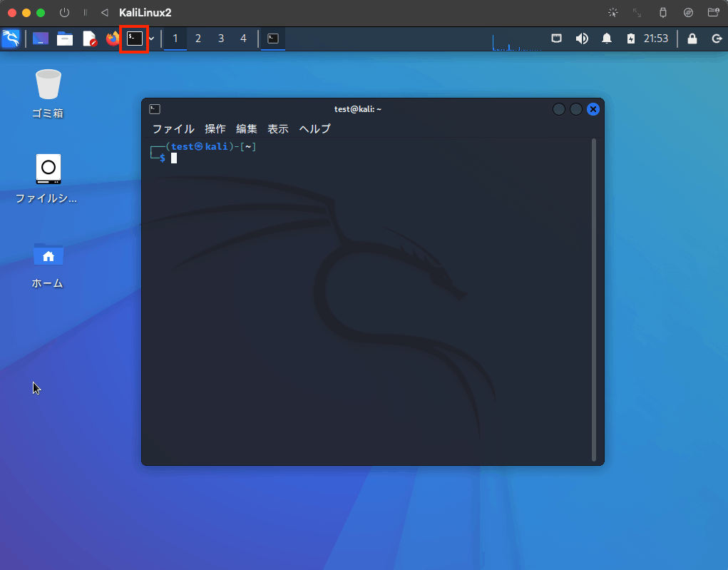728x570 pixels.
Task: Lock the screen with padlock icon
Action: [x=692, y=39]
